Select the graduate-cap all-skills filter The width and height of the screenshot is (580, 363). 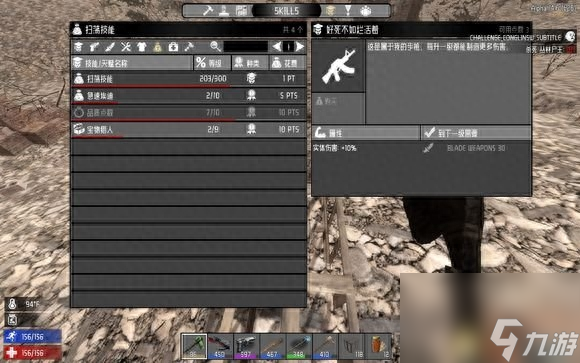click(x=78, y=47)
